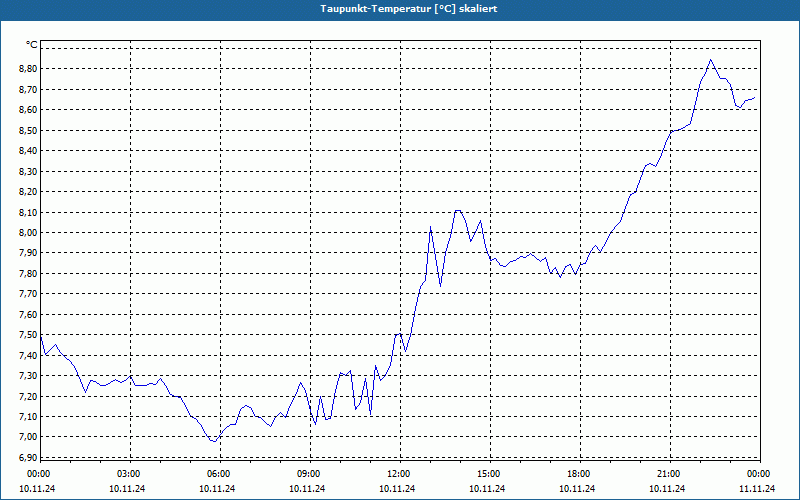Viewport: 800px width, 500px height.
Task: Click the 8,00 y-axis label
Action: point(28,233)
